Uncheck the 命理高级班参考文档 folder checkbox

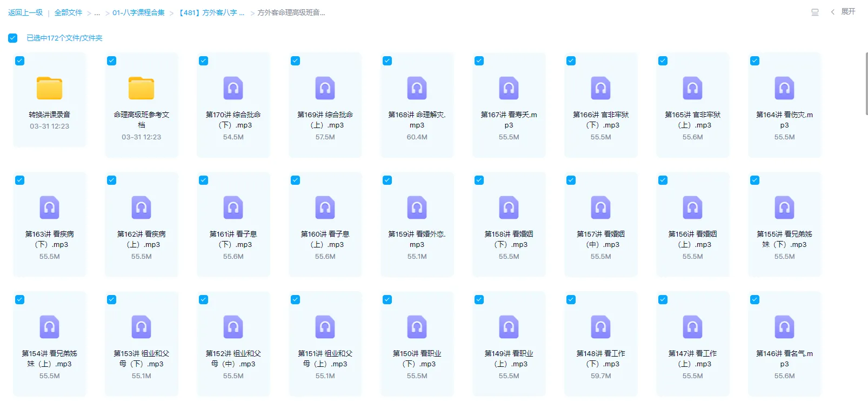(x=111, y=61)
